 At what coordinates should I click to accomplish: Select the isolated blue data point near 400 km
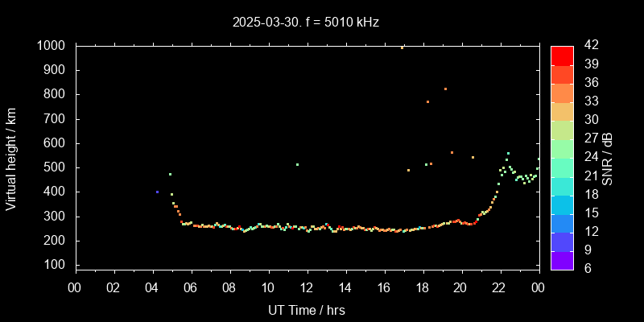[x=157, y=192]
